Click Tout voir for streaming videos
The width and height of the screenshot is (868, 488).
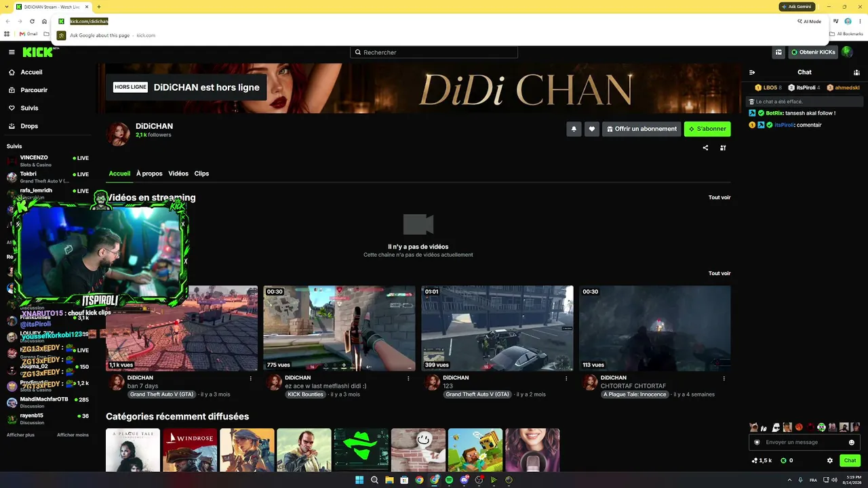click(719, 197)
